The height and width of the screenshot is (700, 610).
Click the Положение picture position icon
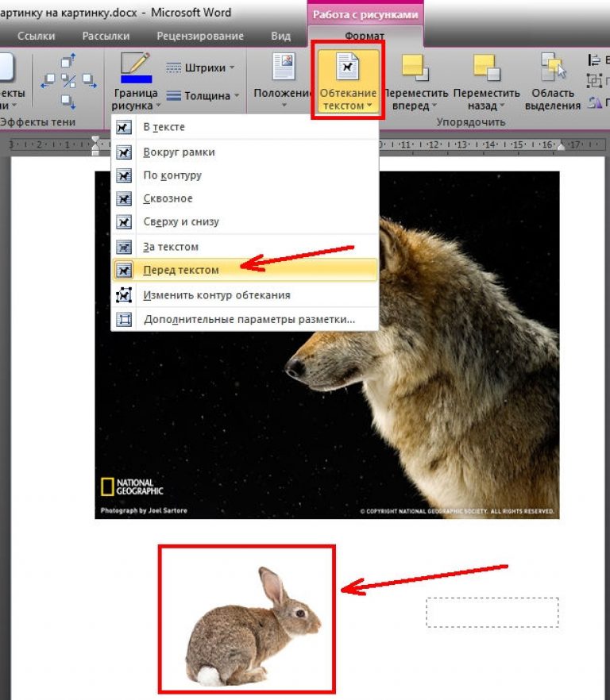point(284,67)
